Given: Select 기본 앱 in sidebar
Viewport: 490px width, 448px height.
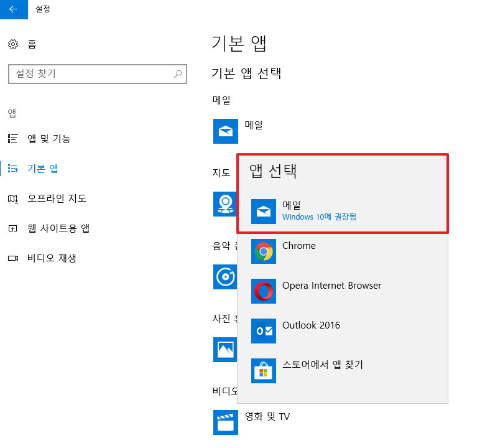Looking at the screenshot, I should tap(42, 169).
